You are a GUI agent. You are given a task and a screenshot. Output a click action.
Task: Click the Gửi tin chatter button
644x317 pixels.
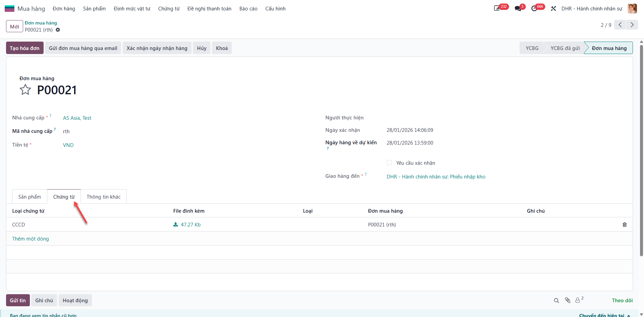pos(18,300)
